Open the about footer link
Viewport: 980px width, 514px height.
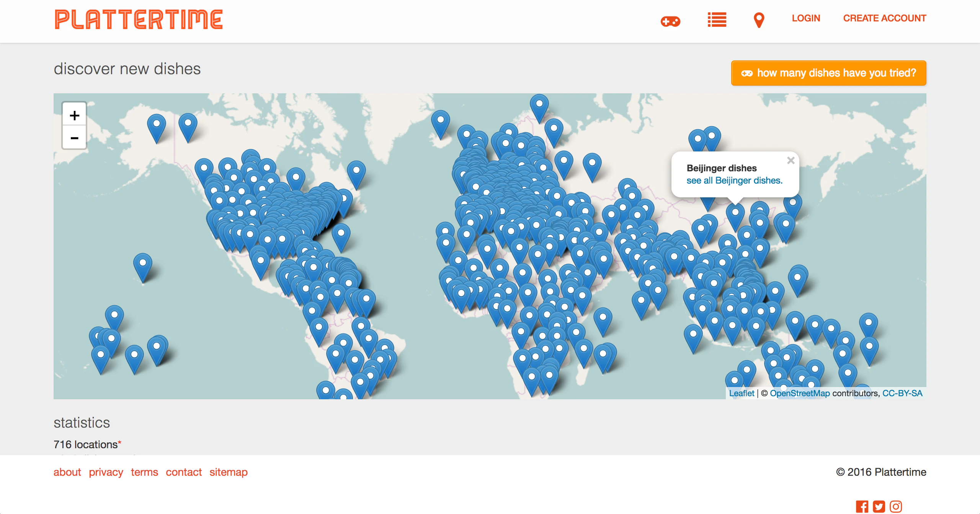(x=67, y=472)
